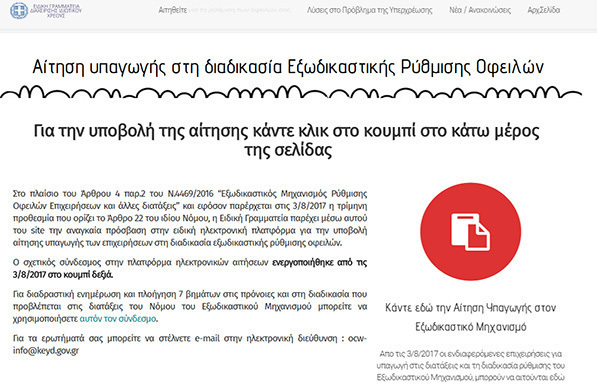The height and width of the screenshot is (384, 597).
Task: Follow the 'αυτόν τον σύνδεσμο' hyperlink
Action: 118,319
